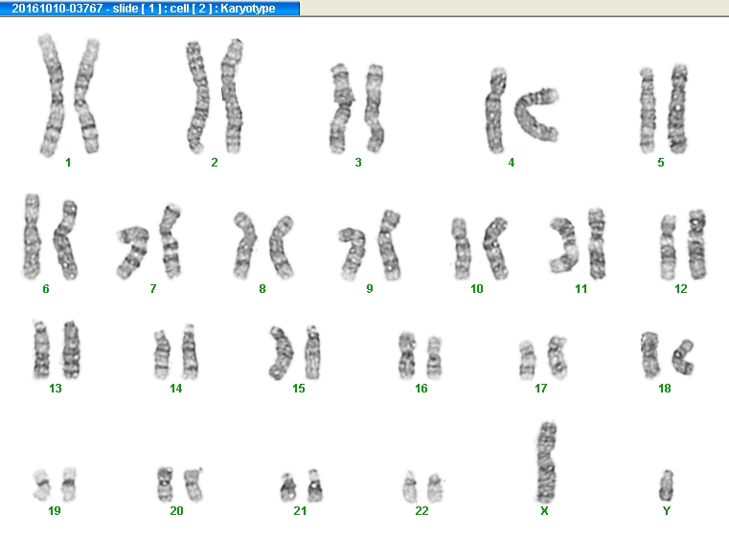This screenshot has width=729, height=560.
Task: Select the chromosome 1 pair
Action: click(69, 95)
